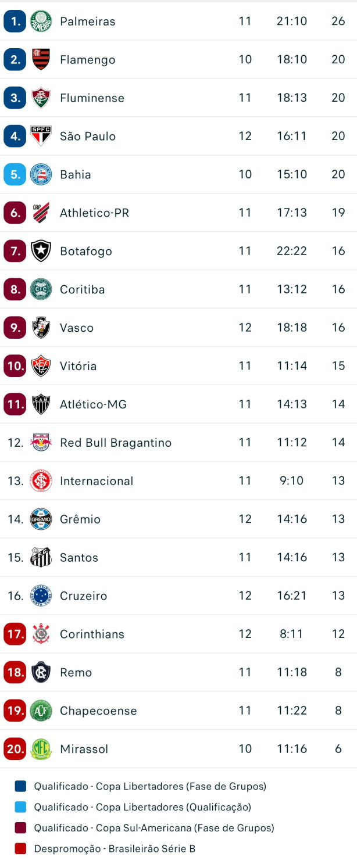Tap the Grêmio club badge

[x=41, y=519]
